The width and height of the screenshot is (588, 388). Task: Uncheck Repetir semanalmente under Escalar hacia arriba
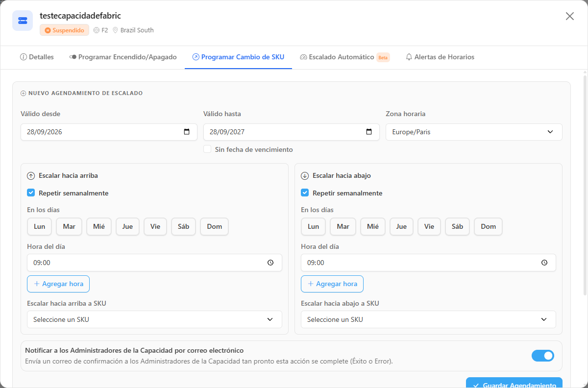(31, 193)
